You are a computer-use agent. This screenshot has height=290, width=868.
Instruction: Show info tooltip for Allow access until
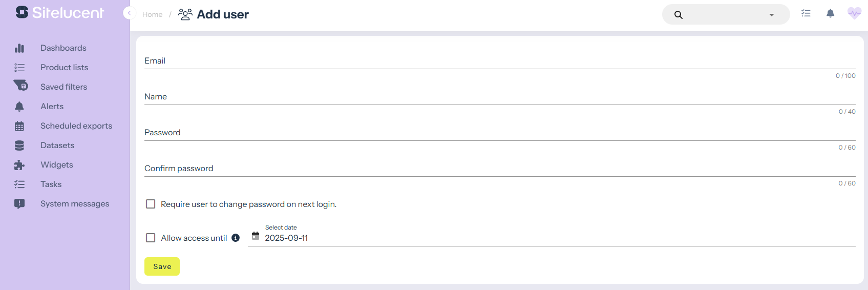pyautogui.click(x=236, y=238)
